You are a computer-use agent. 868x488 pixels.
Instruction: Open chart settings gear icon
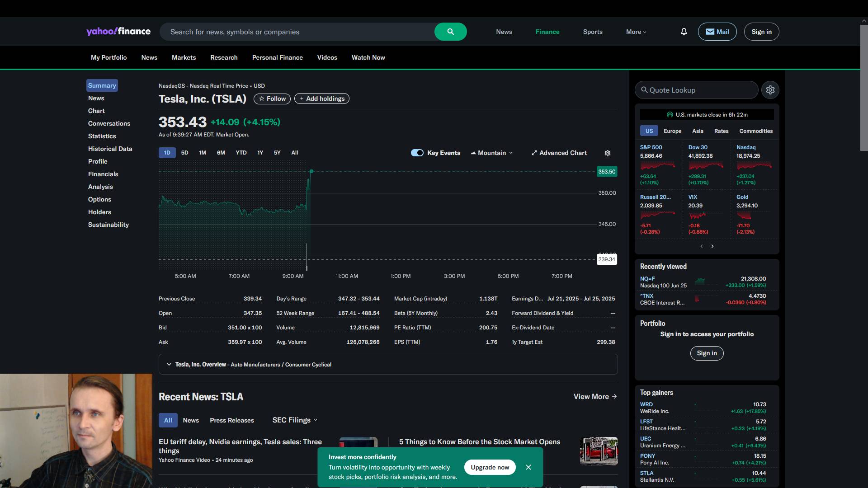[x=608, y=153]
